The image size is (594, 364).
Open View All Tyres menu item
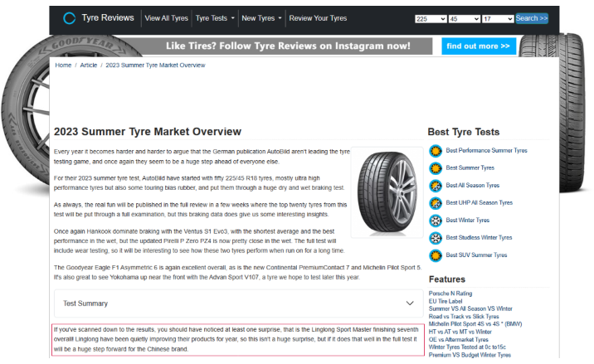tap(166, 18)
